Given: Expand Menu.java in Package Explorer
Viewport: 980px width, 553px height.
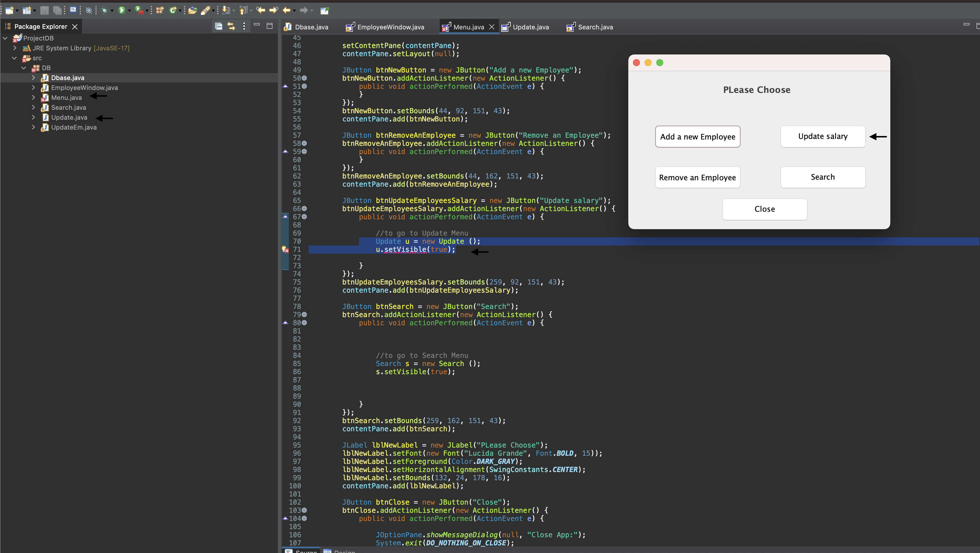Looking at the screenshot, I should pos(33,98).
